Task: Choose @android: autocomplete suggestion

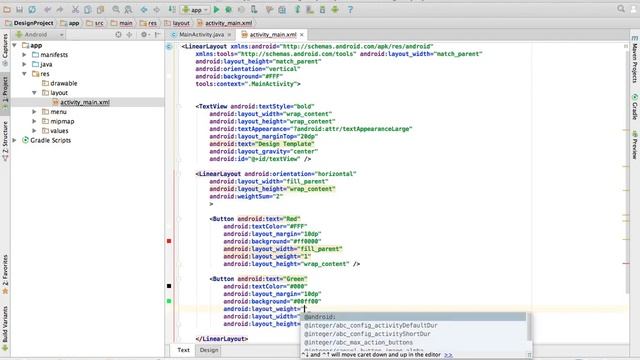Action: [x=413, y=317]
